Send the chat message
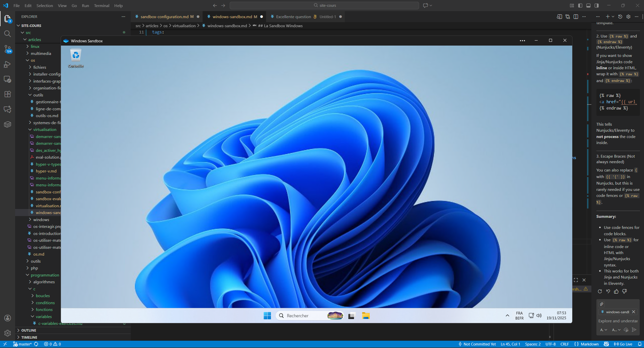 [x=634, y=330]
